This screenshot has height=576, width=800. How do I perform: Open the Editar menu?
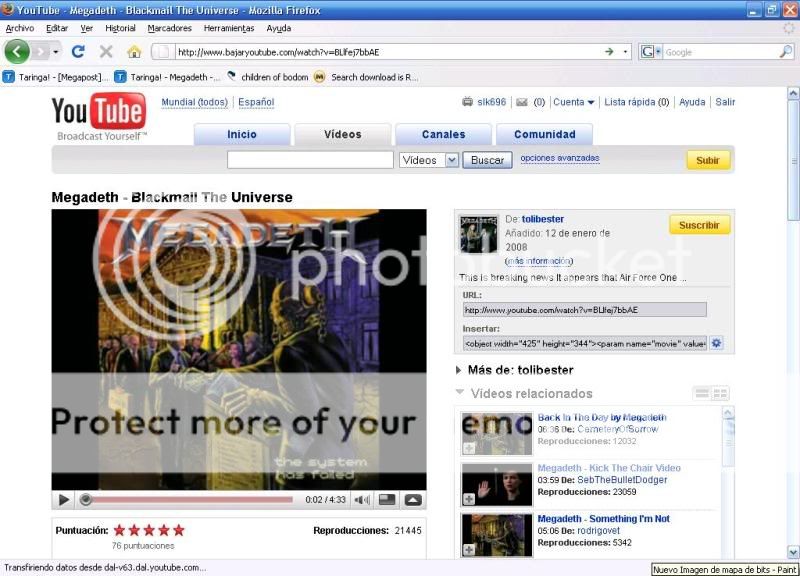57,29
